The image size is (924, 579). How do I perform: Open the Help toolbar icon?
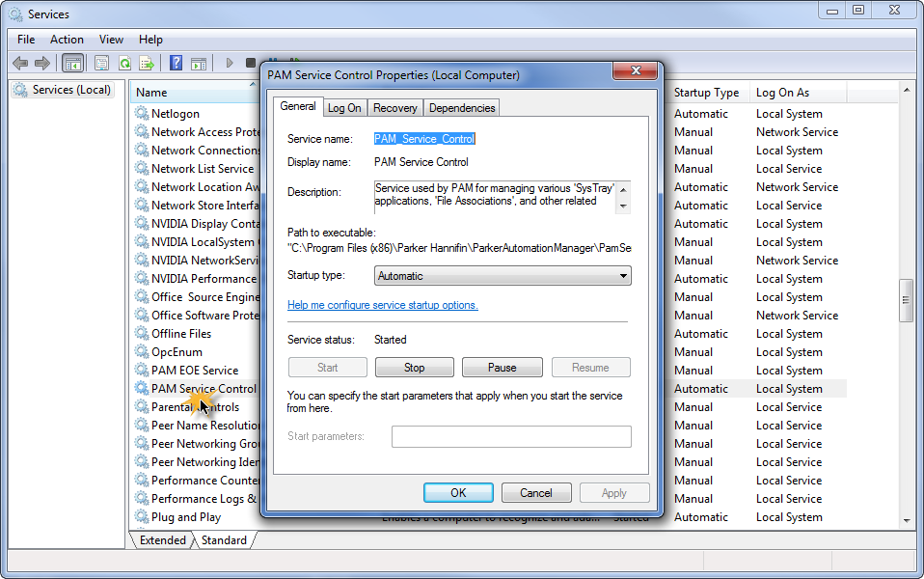coord(176,63)
